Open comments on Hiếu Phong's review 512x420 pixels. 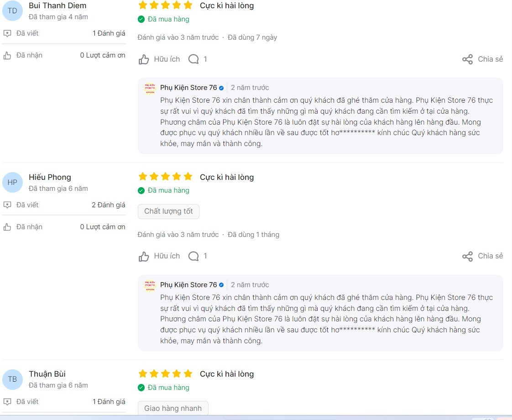pyautogui.click(x=194, y=256)
